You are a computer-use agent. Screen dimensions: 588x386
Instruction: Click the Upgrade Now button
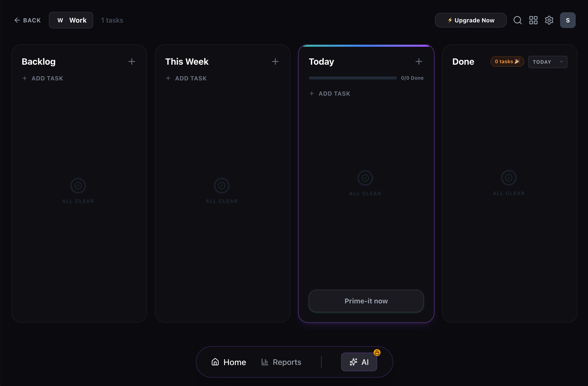471,20
